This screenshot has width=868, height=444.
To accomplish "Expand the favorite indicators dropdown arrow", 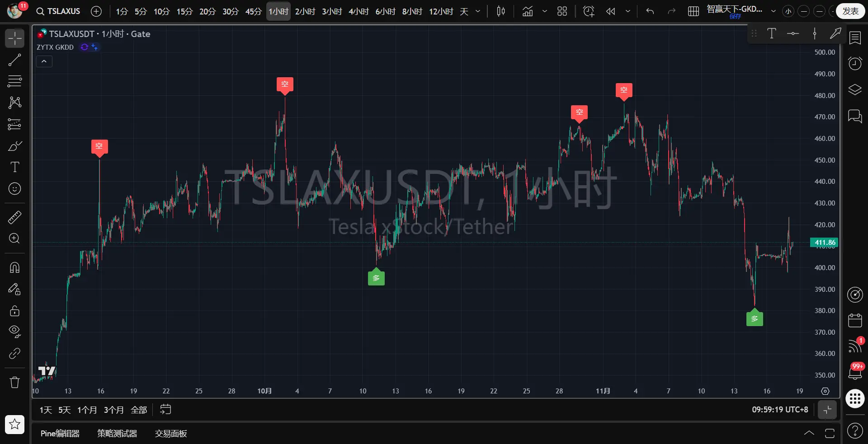I will [545, 11].
